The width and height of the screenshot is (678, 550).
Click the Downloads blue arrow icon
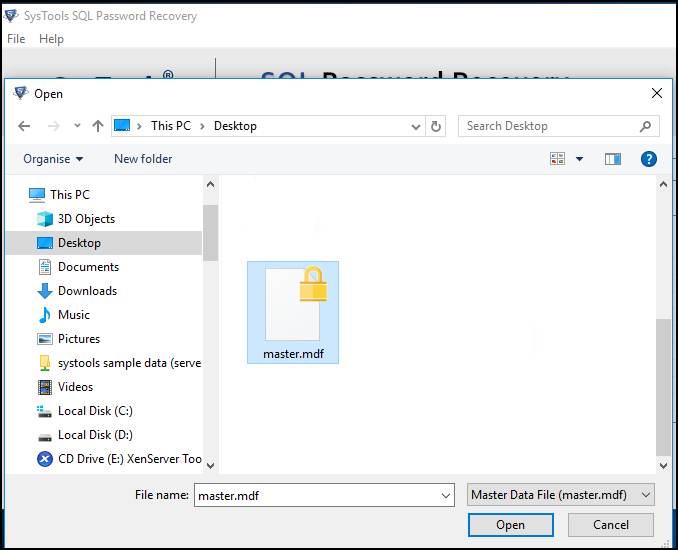45,291
